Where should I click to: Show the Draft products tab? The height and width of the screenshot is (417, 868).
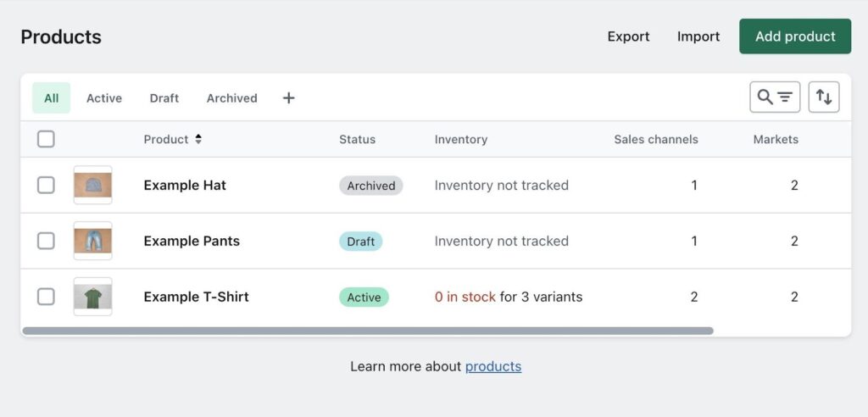coord(164,98)
